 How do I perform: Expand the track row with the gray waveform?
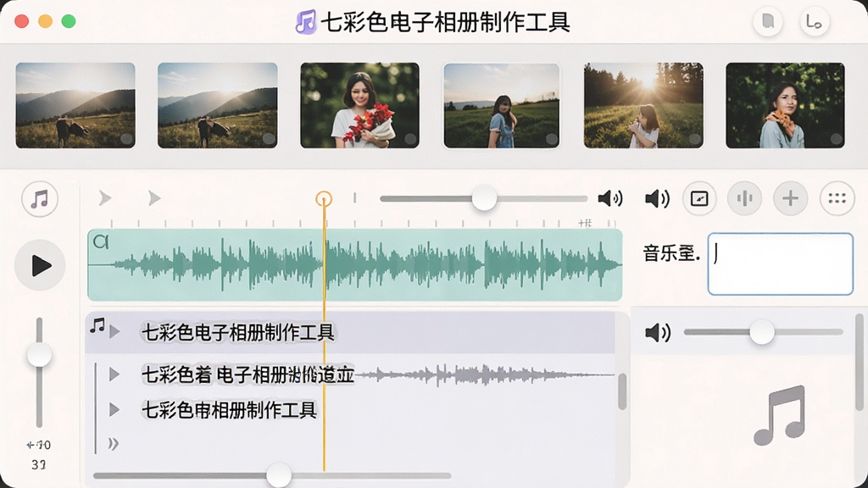pyautogui.click(x=114, y=374)
